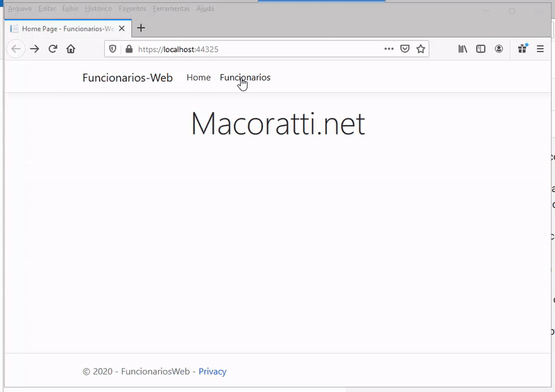Select the Home Page - Funcionarios-Web tab
The image size is (555, 392).
[x=68, y=28]
